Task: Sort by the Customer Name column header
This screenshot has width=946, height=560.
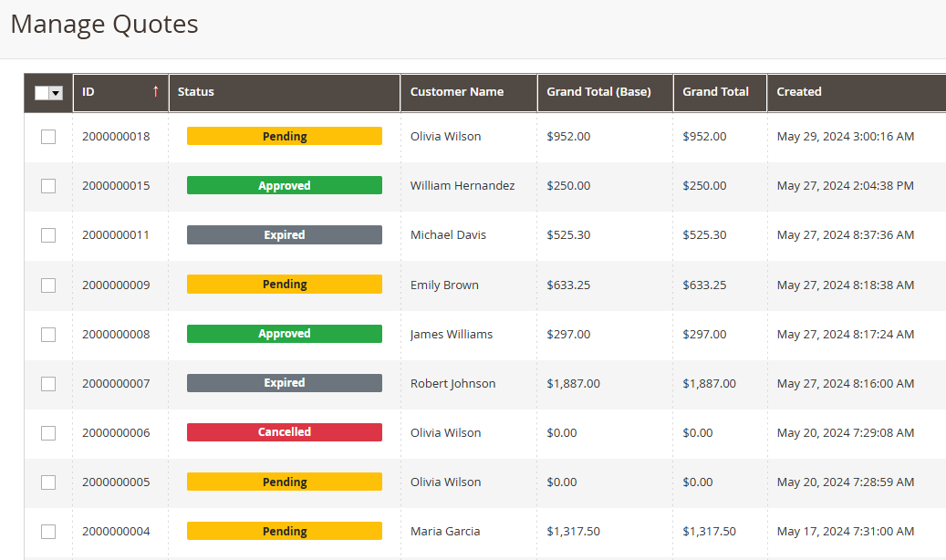Action: (456, 92)
